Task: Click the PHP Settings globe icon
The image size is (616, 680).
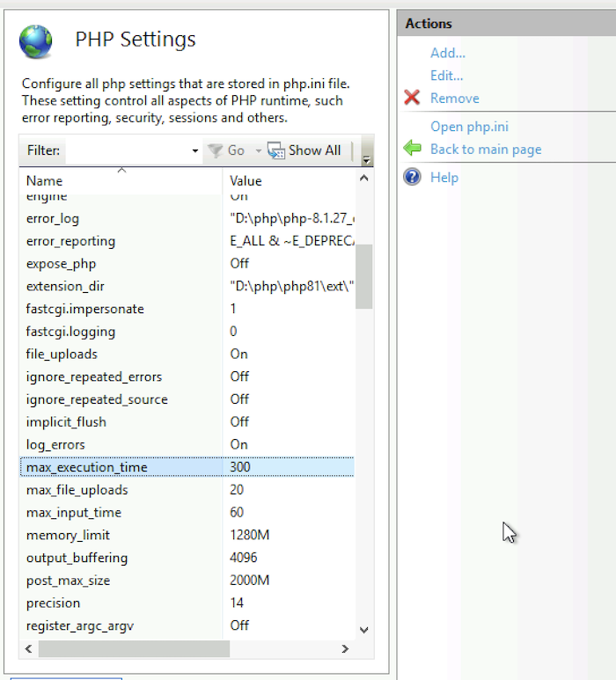Action: (36, 40)
